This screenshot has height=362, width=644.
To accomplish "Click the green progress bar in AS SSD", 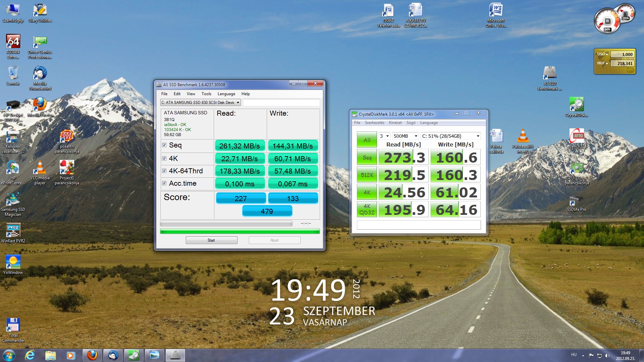I will click(x=240, y=231).
